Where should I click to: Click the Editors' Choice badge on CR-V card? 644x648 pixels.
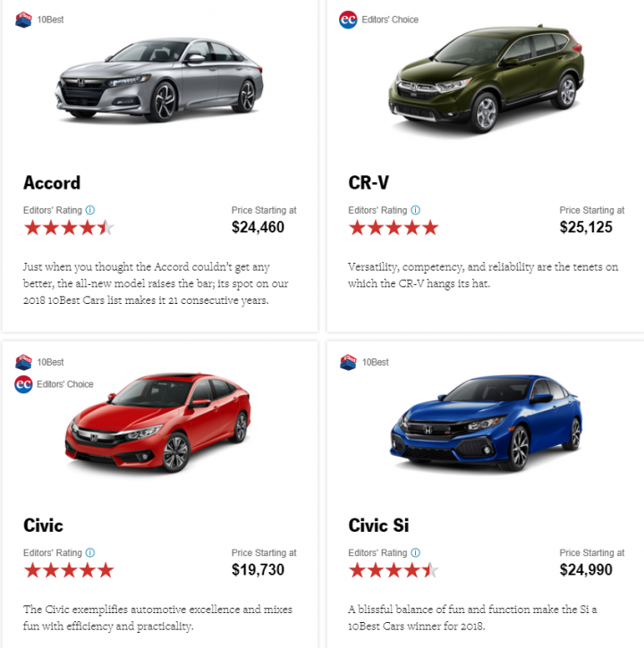pos(348,19)
